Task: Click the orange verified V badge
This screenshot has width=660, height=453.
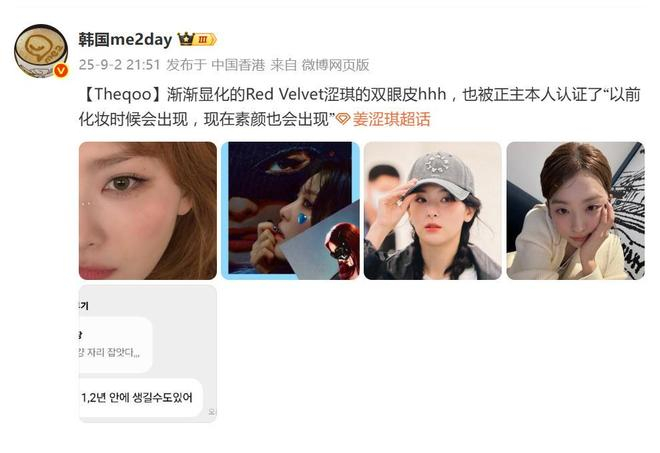Action: click(x=61, y=70)
